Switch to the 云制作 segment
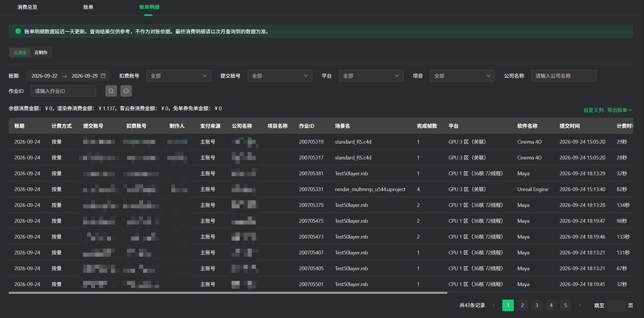The width and height of the screenshot is (644, 318). [x=41, y=52]
